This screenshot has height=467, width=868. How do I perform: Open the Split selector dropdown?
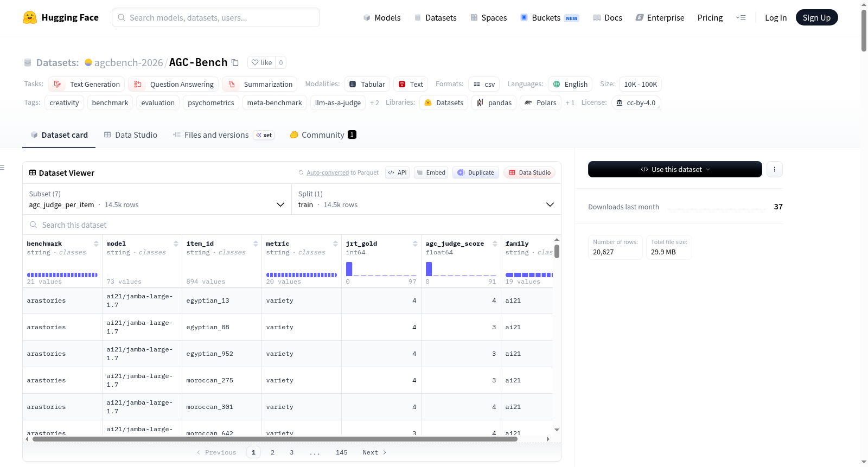pos(426,199)
